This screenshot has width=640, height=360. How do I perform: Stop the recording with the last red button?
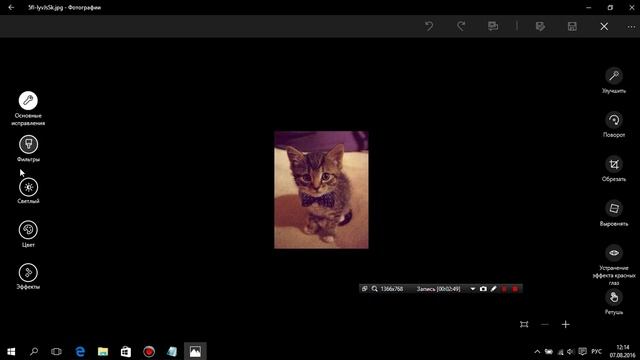(515, 289)
